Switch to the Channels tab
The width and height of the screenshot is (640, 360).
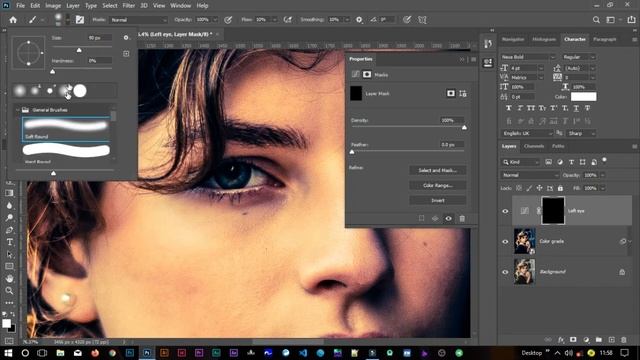(534, 146)
